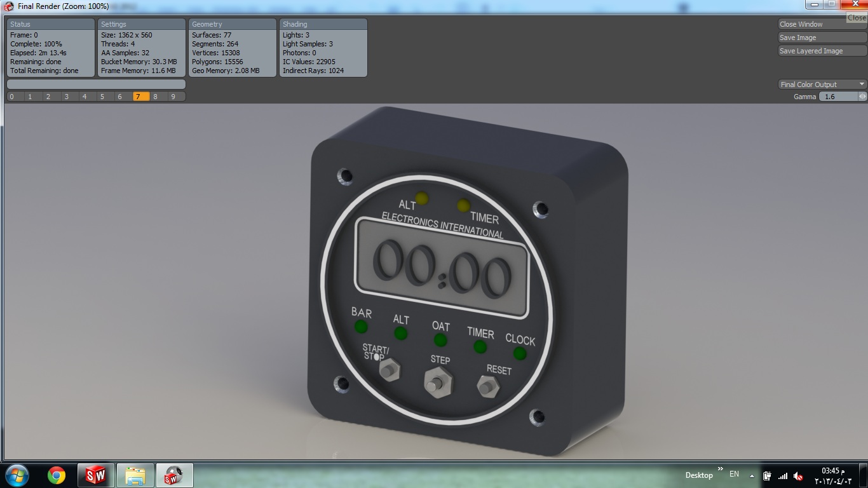Select render slot 1
This screenshot has height=488, width=868.
click(x=30, y=97)
